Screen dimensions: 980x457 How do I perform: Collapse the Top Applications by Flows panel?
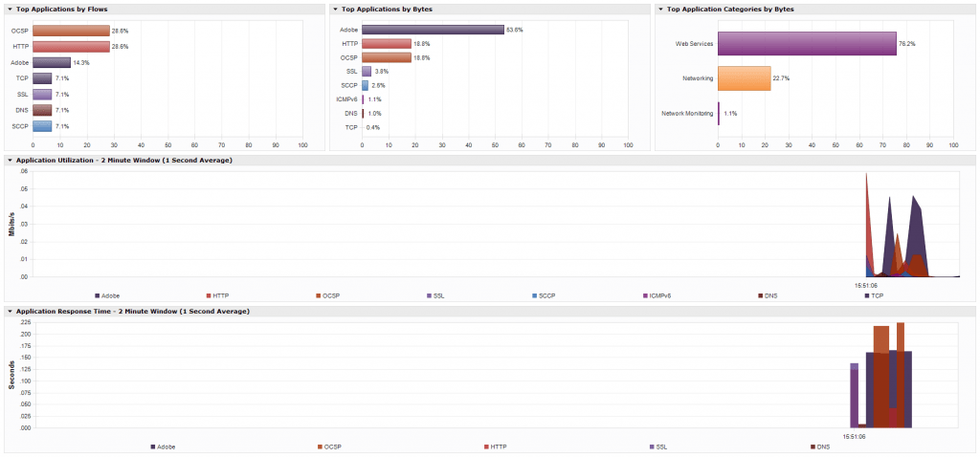(11, 9)
